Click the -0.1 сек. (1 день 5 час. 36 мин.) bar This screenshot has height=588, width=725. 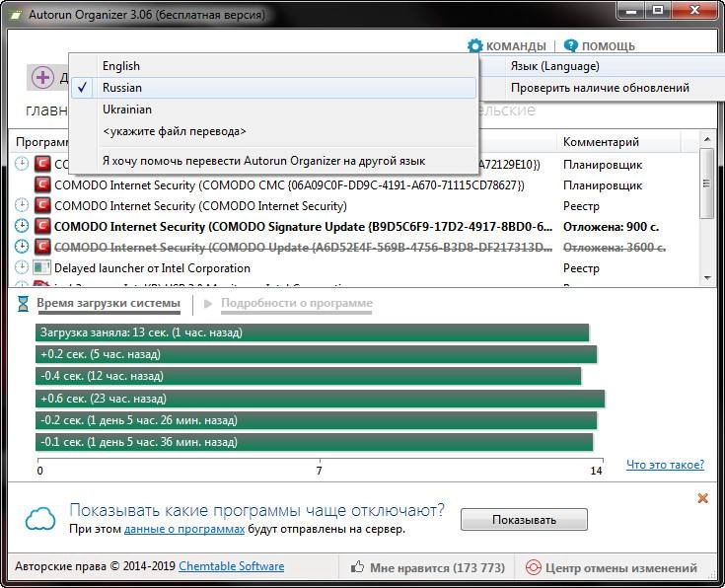(314, 442)
